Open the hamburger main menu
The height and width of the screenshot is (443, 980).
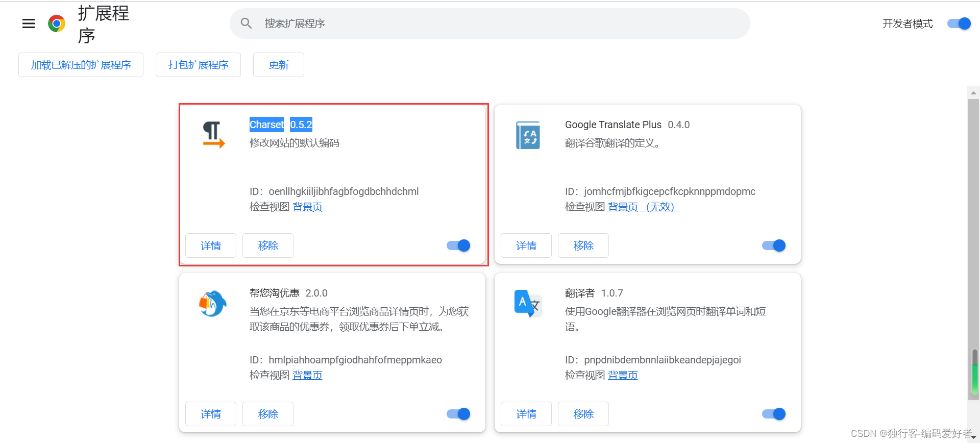(29, 23)
